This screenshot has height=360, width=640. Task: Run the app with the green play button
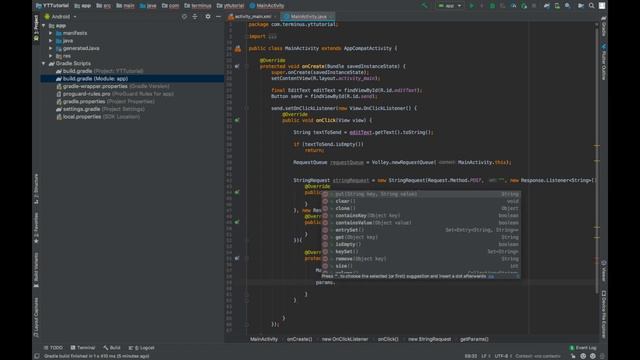[x=471, y=6]
